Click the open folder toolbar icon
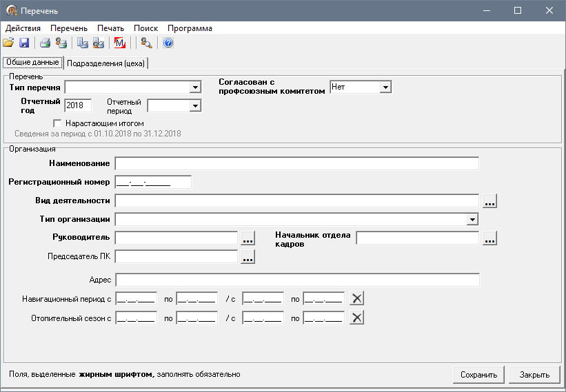The width and height of the screenshot is (566, 392). click(8, 43)
